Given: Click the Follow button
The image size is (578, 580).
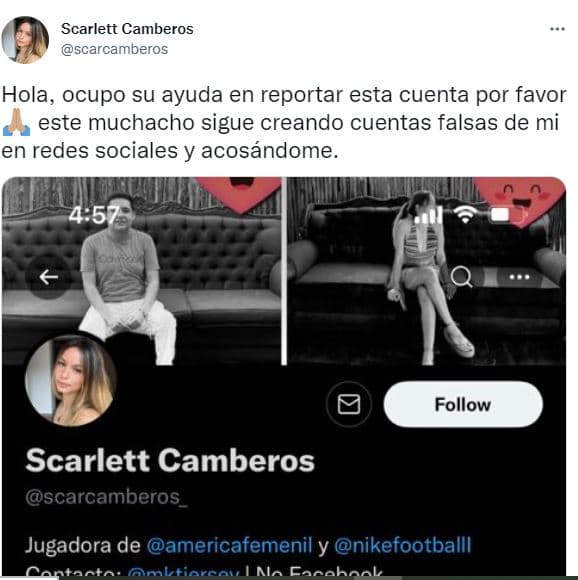Looking at the screenshot, I should (x=463, y=404).
